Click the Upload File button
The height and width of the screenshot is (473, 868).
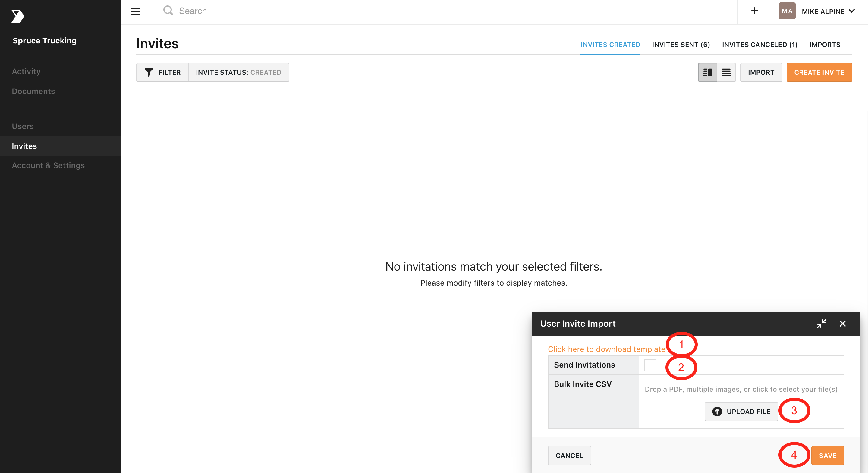tap(741, 411)
